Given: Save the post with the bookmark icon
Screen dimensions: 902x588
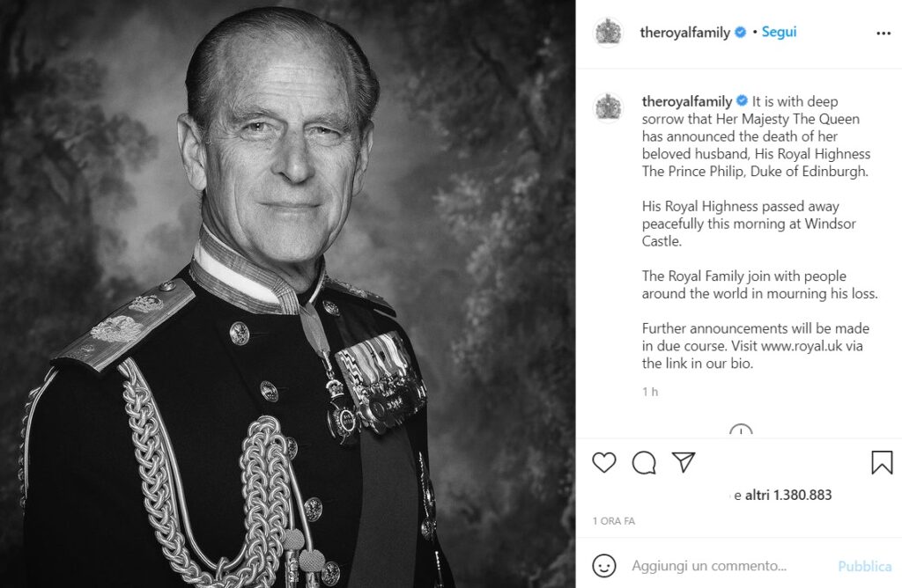Looking at the screenshot, I should [x=882, y=462].
